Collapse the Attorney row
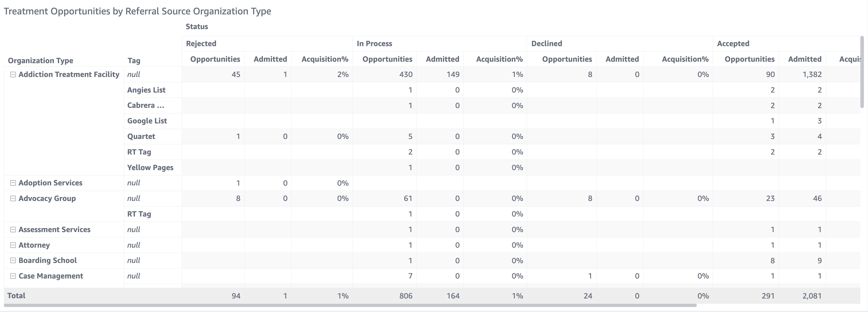This screenshot has height=312, width=868. 13,245
